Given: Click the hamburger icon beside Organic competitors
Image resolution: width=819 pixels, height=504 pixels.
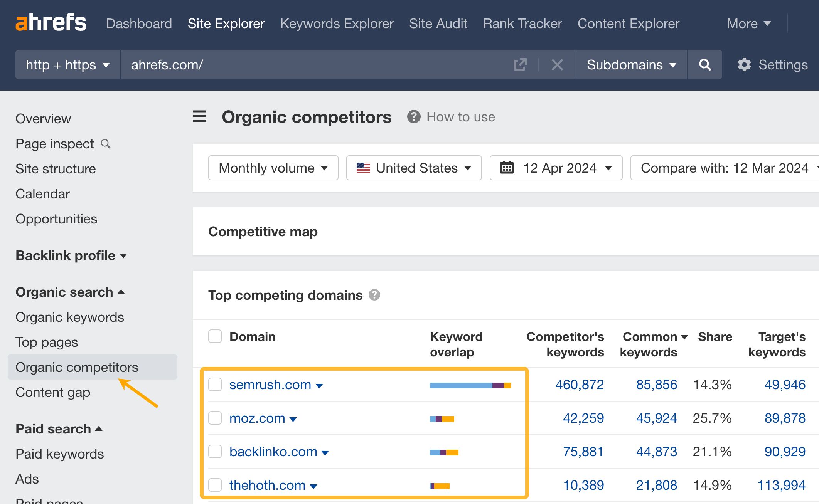Looking at the screenshot, I should [x=199, y=117].
